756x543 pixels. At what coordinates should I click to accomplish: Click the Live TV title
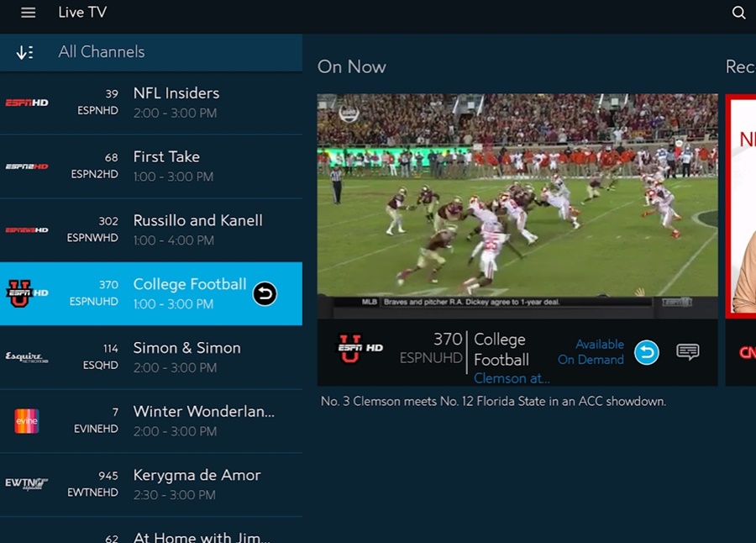(82, 13)
